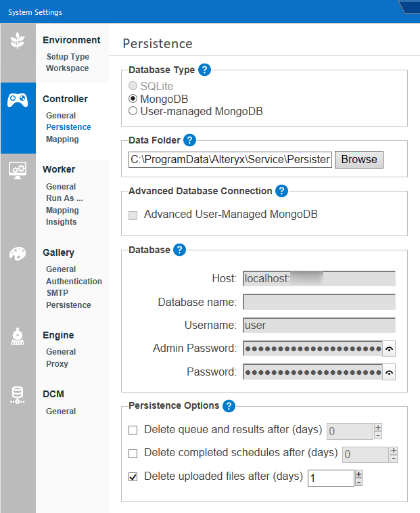420x513 pixels.
Task: Open Worker Run As page
Action: (x=64, y=198)
